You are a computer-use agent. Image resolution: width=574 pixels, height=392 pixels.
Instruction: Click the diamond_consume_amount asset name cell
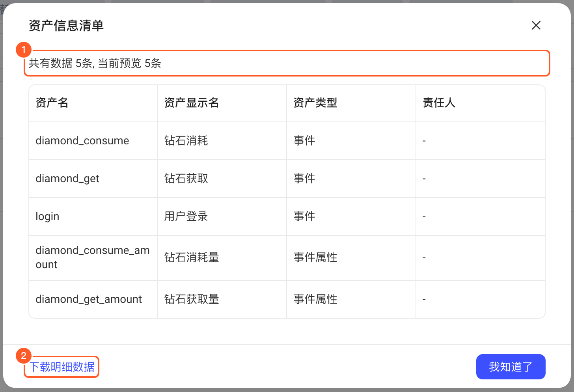[93, 258]
